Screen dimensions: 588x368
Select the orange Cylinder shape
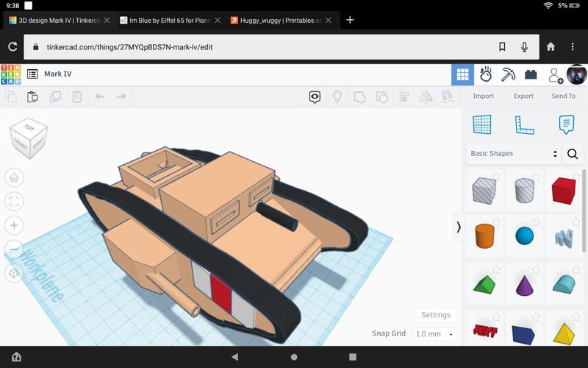tap(484, 236)
